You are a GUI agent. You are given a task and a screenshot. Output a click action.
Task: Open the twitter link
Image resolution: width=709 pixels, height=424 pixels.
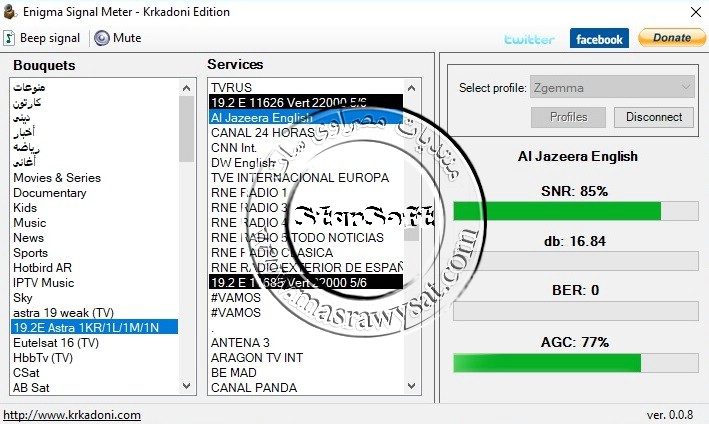[529, 39]
